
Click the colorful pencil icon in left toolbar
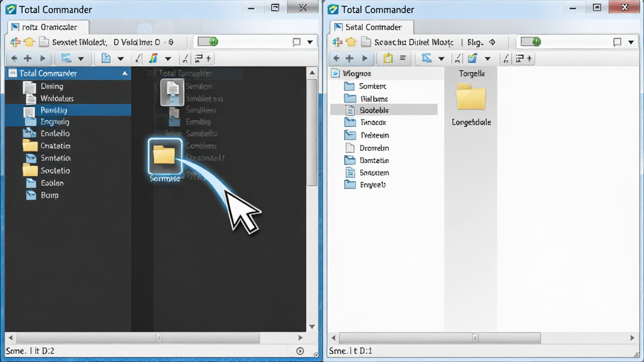click(153, 58)
